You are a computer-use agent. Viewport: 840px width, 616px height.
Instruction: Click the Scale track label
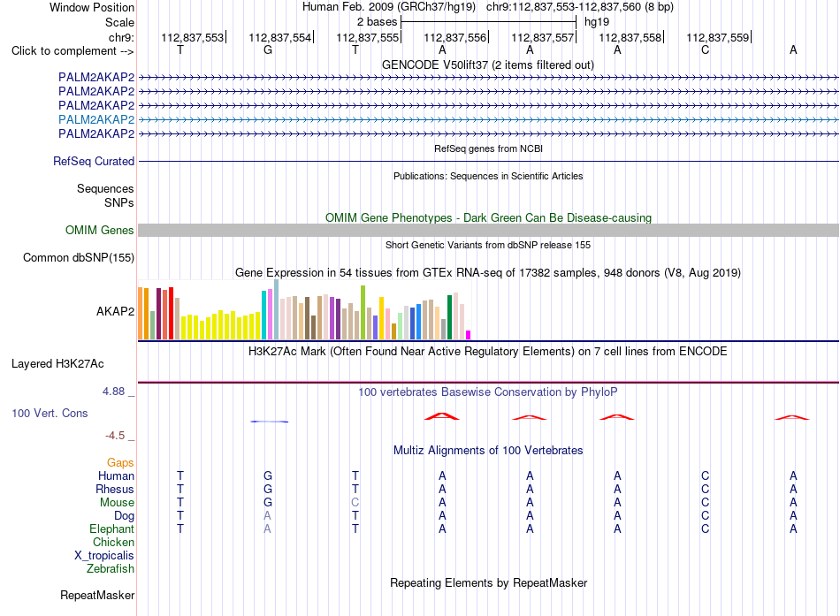(119, 22)
